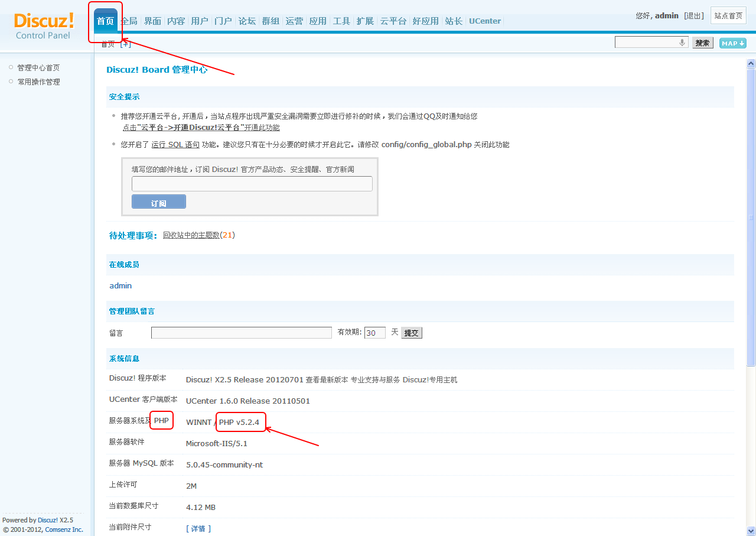This screenshot has height=536, width=756.
Task: Open the 论坛 tab
Action: point(247,21)
